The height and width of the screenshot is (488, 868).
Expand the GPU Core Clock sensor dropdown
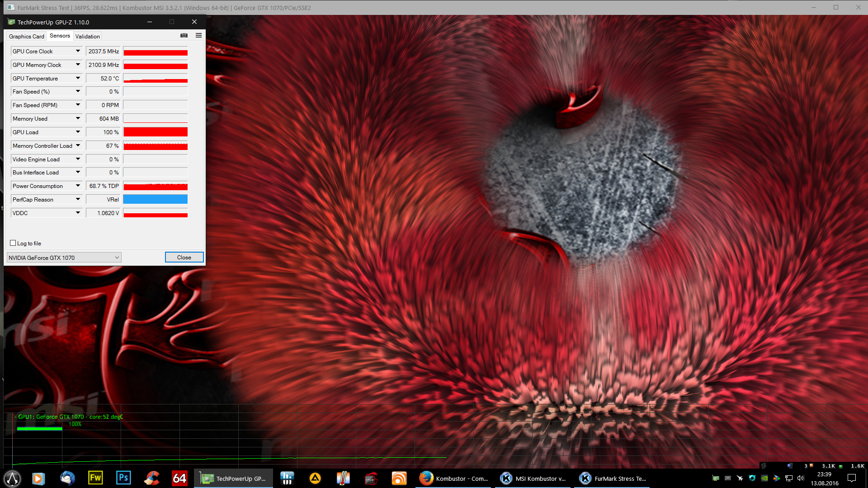(x=78, y=51)
